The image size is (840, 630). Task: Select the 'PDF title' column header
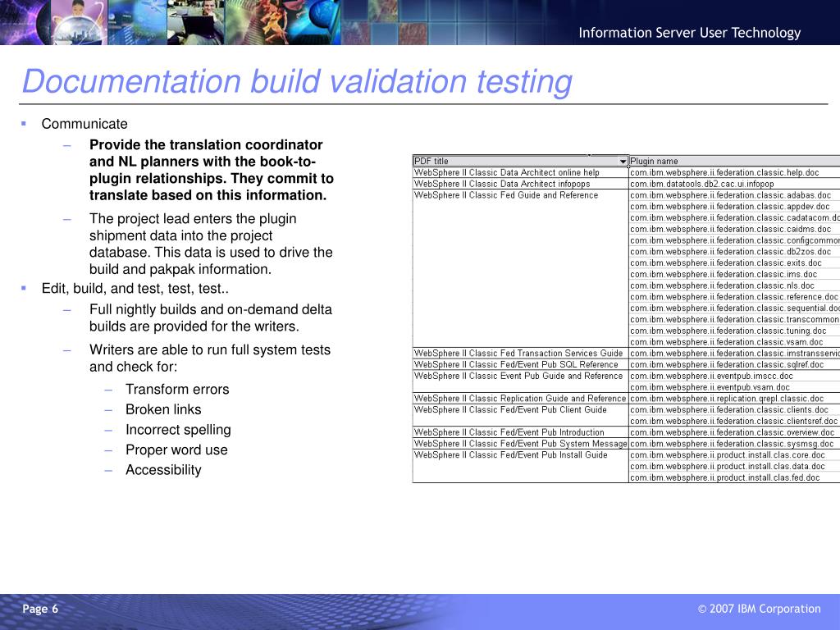(520, 162)
